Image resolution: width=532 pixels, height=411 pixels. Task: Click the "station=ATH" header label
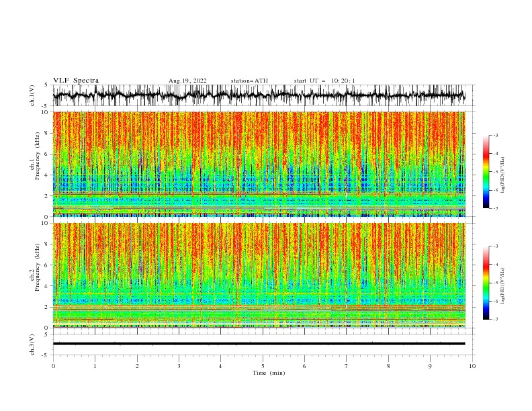point(249,81)
